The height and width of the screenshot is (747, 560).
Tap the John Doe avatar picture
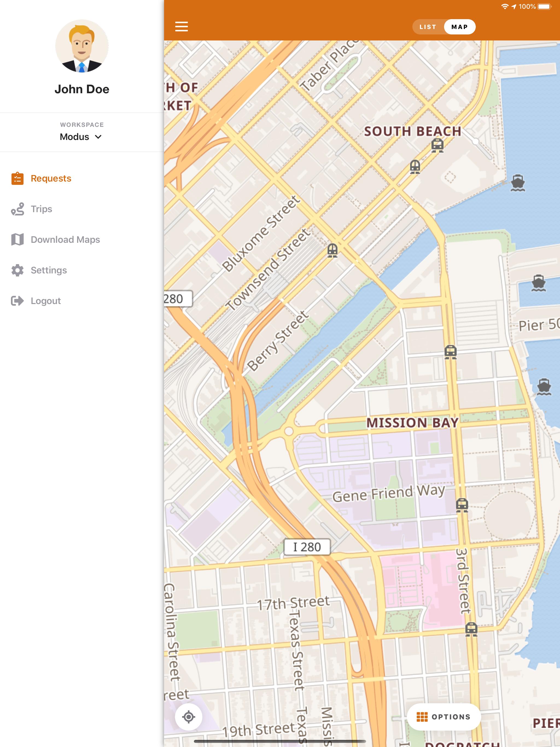(x=82, y=46)
